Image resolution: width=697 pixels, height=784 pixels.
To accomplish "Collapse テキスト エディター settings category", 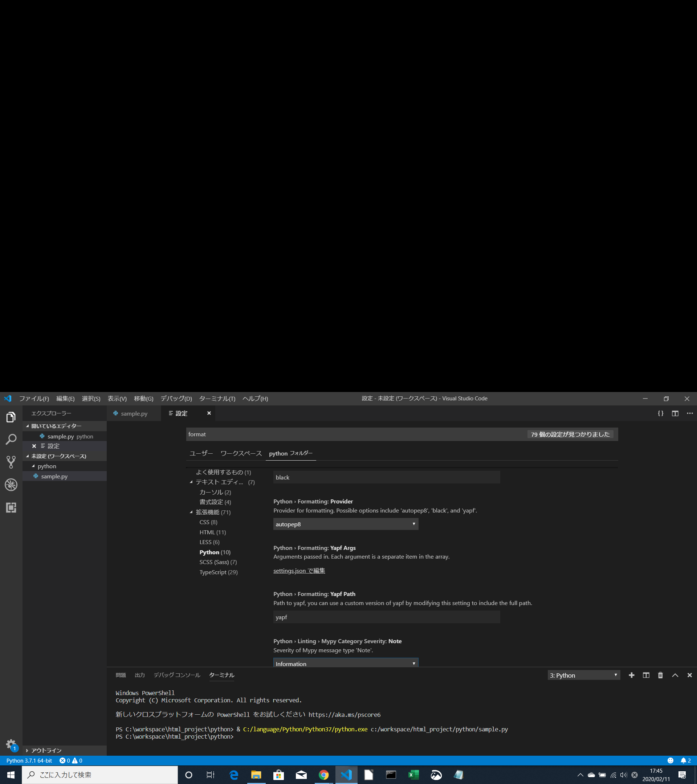I will pyautogui.click(x=191, y=482).
